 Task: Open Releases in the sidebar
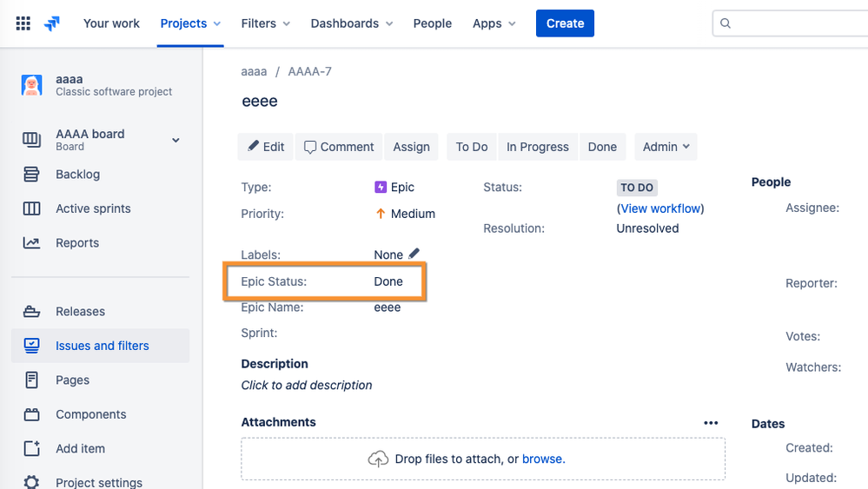pos(80,312)
